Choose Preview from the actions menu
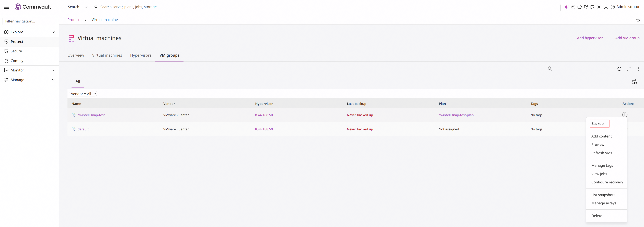The width and height of the screenshot is (644, 227). [x=598, y=145]
